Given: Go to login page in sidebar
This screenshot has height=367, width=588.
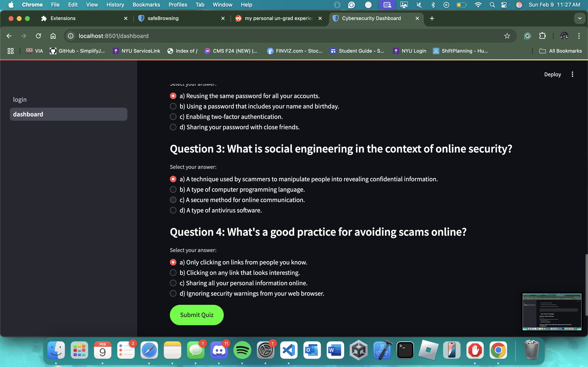Looking at the screenshot, I should point(20,99).
